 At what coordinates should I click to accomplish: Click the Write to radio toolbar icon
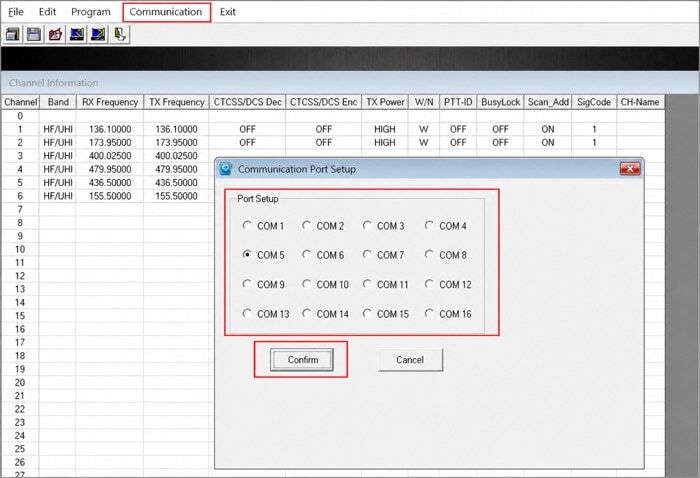tap(98, 35)
